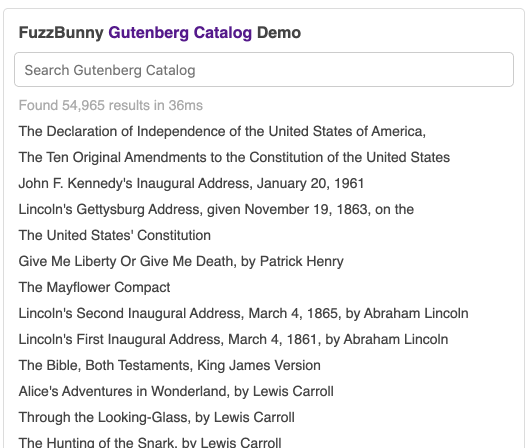Pick The Bible, King James Version result
This screenshot has height=448, width=531.
point(169,365)
